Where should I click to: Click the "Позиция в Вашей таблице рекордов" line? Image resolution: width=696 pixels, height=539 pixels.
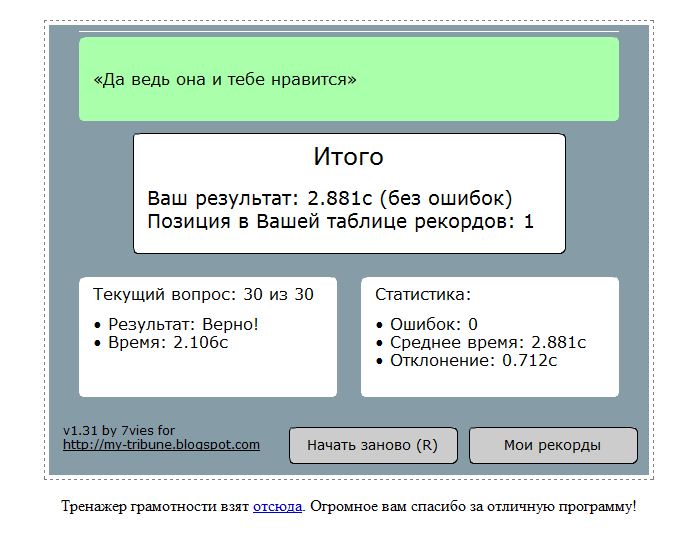click(x=340, y=221)
